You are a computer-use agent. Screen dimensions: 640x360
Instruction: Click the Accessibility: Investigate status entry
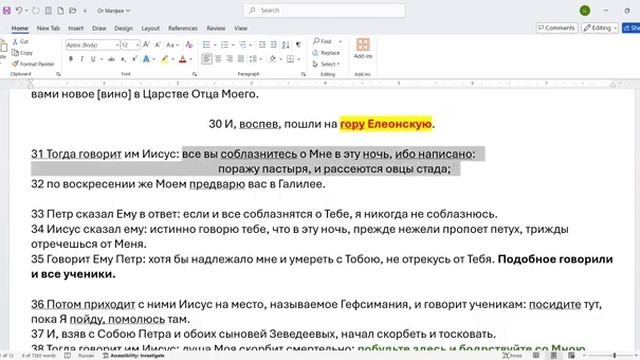point(133,356)
